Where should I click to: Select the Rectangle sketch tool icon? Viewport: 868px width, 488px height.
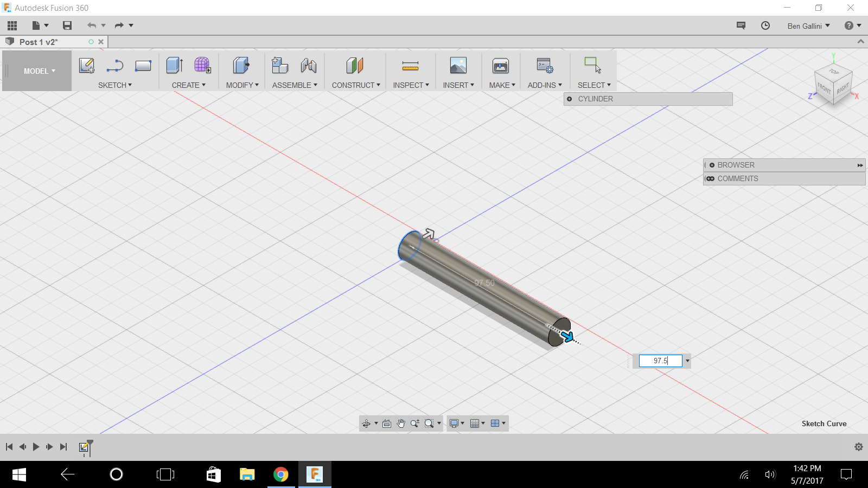[x=143, y=66]
